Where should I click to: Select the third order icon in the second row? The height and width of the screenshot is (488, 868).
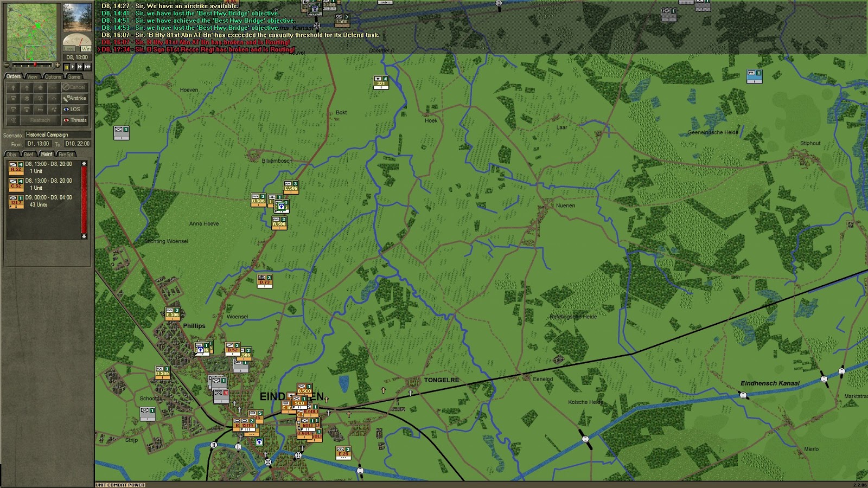40,98
